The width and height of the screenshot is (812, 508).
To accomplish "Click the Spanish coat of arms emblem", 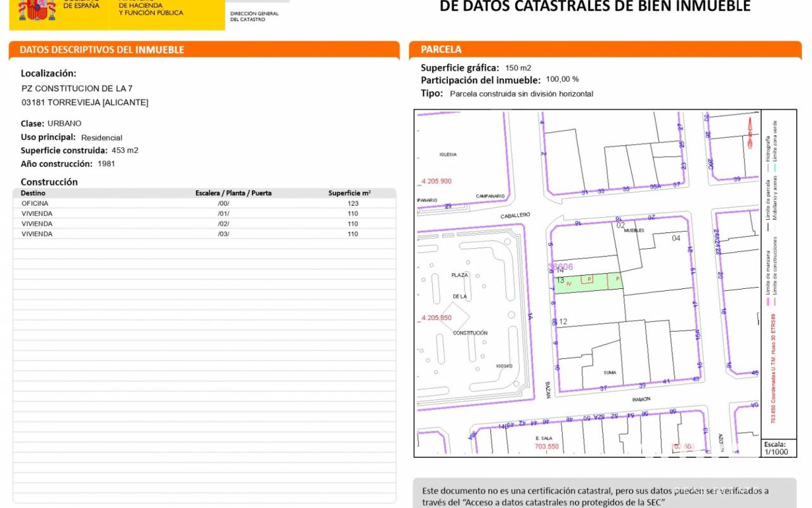I will coord(37,10).
